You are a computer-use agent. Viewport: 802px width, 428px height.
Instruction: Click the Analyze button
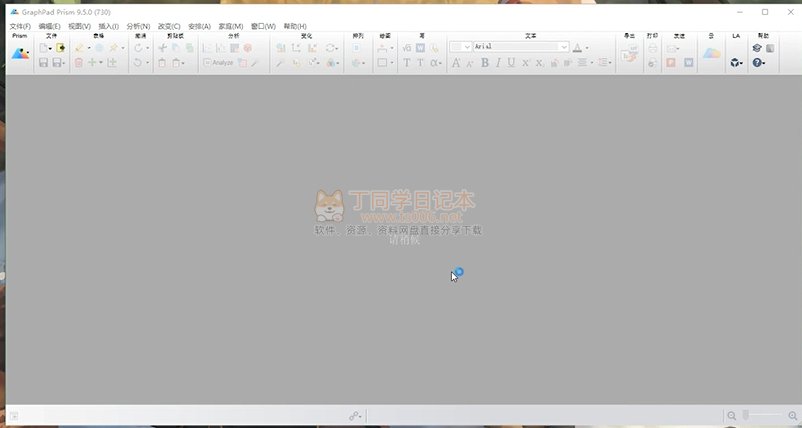coord(218,62)
